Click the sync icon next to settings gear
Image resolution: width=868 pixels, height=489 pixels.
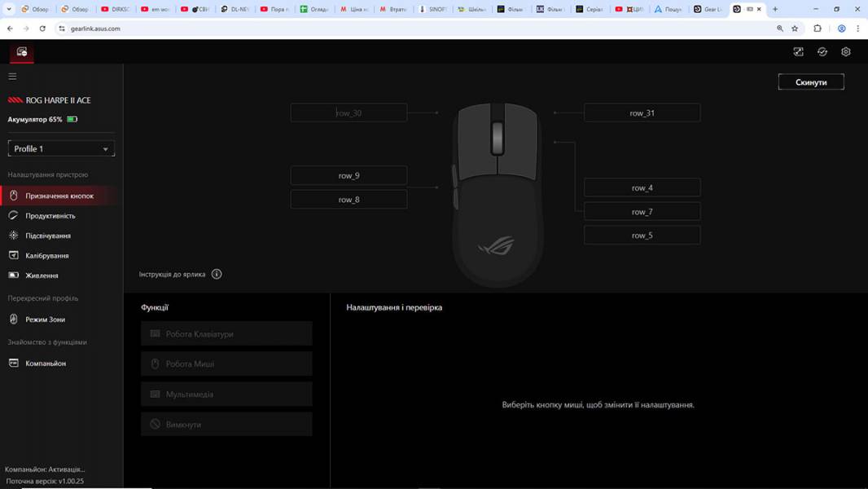pyautogui.click(x=822, y=52)
